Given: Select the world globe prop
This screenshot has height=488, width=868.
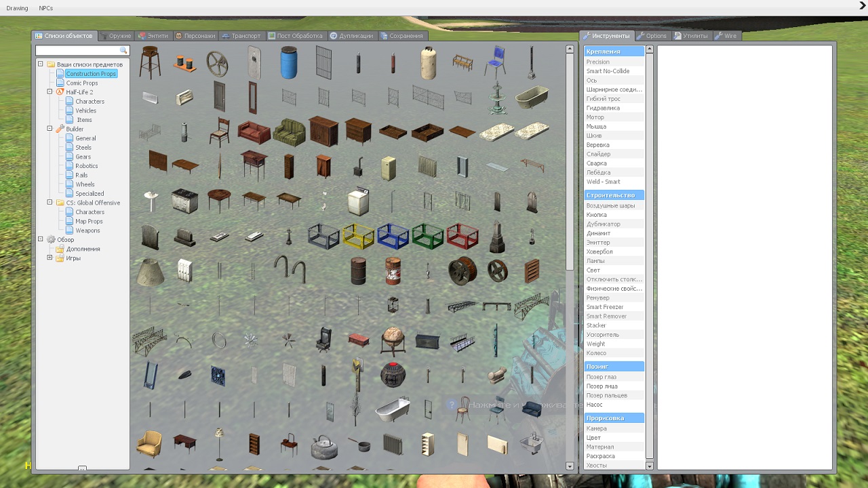Looking at the screenshot, I should point(393,340).
